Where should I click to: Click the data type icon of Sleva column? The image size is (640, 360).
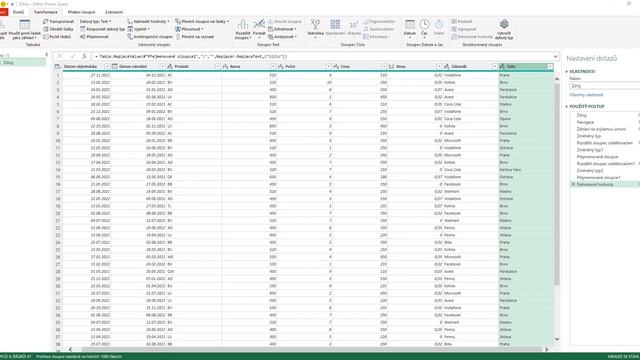tap(391, 67)
